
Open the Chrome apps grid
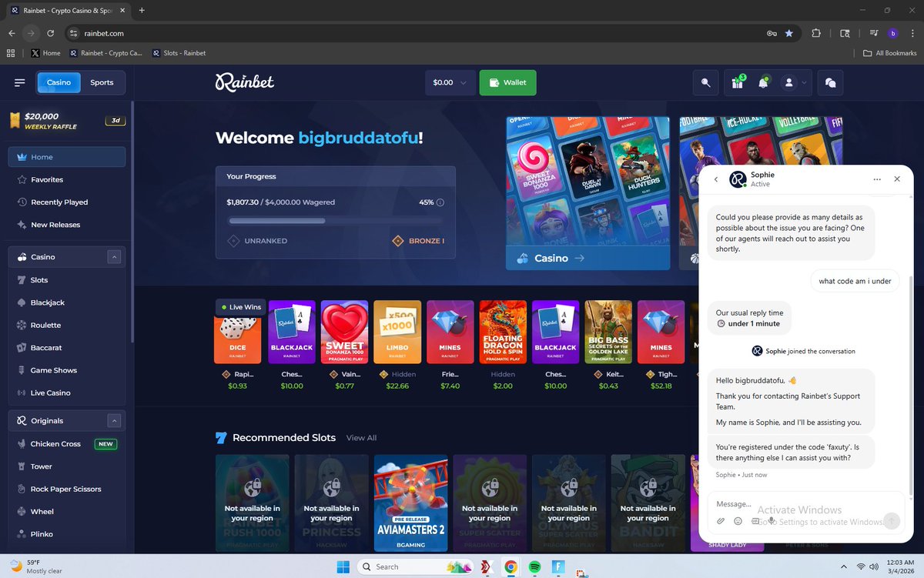[11, 53]
